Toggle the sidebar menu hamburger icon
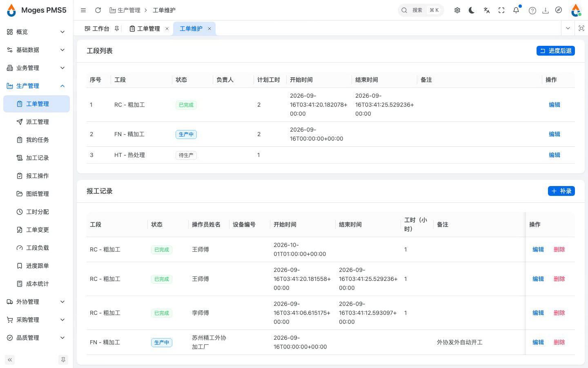This screenshot has width=588, height=368. [x=83, y=10]
